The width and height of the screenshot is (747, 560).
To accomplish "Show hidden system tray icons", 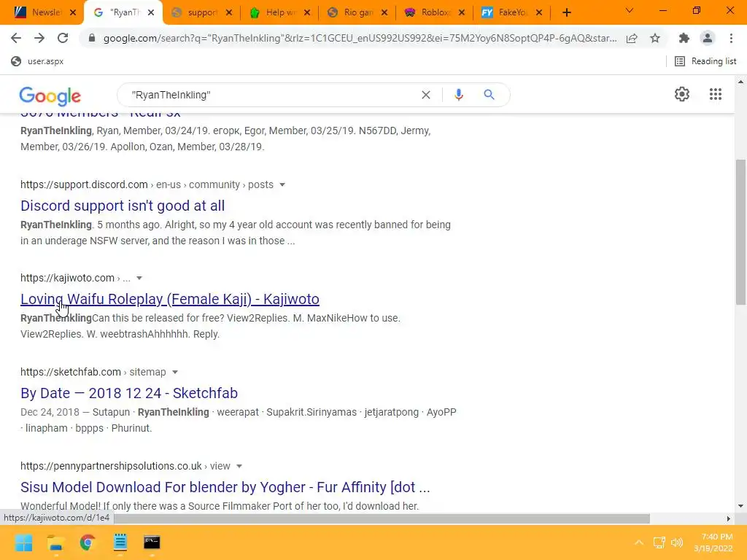I will [639, 542].
